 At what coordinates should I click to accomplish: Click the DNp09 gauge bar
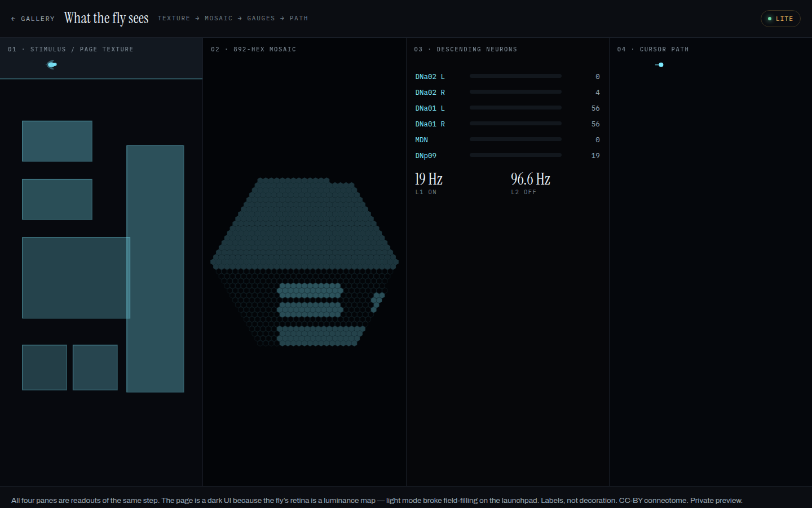(515, 155)
